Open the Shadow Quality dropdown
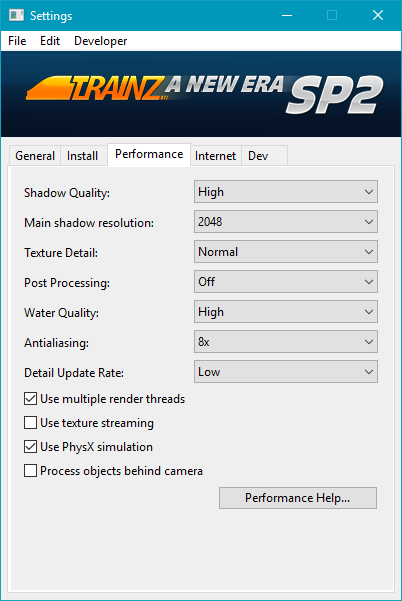 point(286,192)
